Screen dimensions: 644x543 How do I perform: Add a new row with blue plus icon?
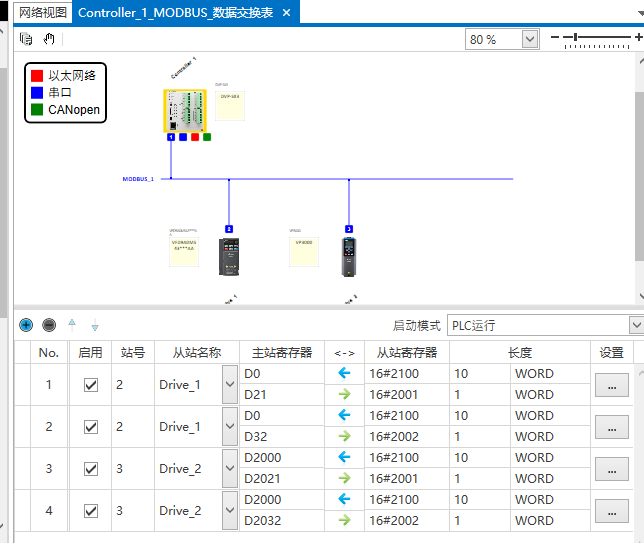tap(26, 325)
